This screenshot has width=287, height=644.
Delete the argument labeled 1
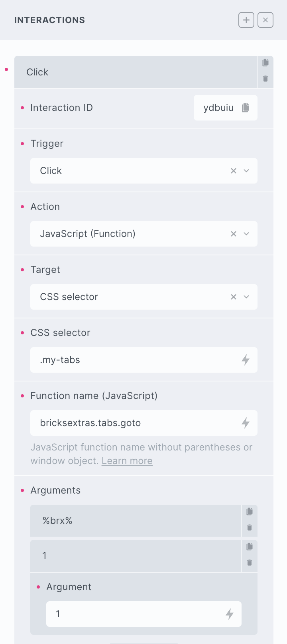coord(250,563)
